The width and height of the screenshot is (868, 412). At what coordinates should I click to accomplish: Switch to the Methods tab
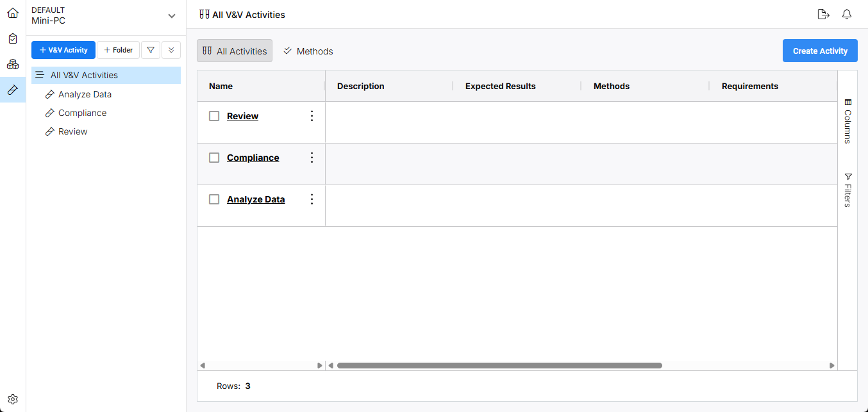(x=308, y=51)
